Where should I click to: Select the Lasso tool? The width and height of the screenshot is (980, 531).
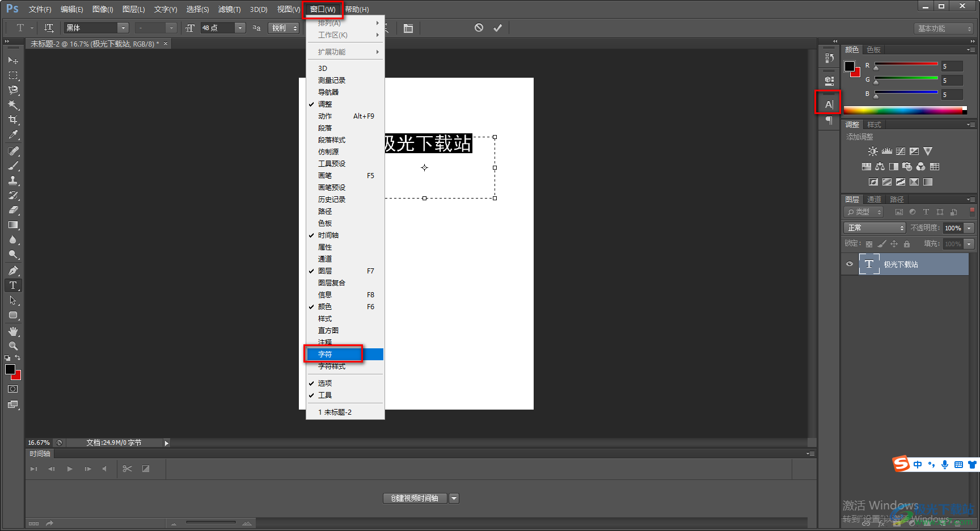coord(13,90)
